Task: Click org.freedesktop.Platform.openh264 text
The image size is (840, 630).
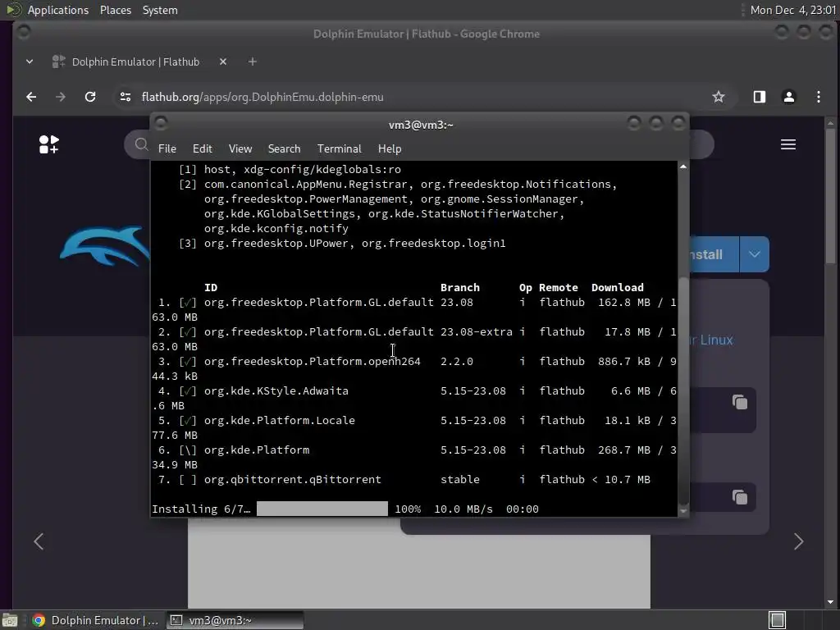Action: (x=313, y=362)
